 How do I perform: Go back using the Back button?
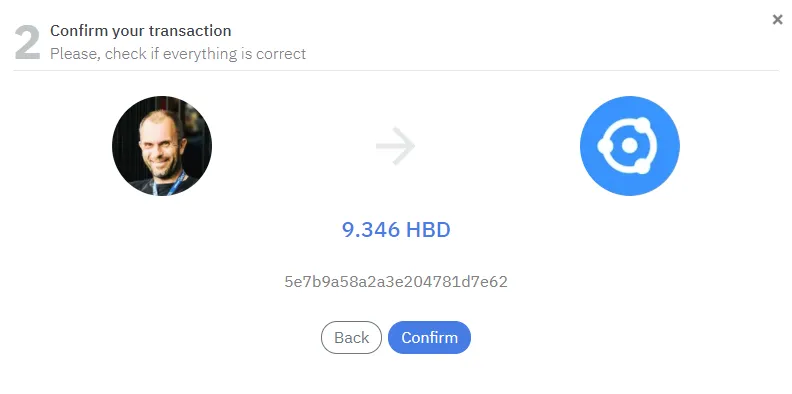(351, 337)
